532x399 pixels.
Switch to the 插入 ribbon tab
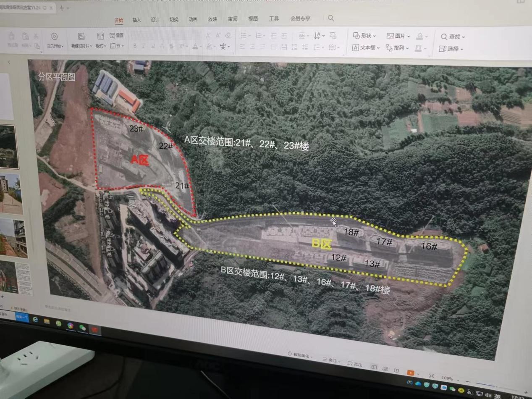pyautogui.click(x=137, y=20)
